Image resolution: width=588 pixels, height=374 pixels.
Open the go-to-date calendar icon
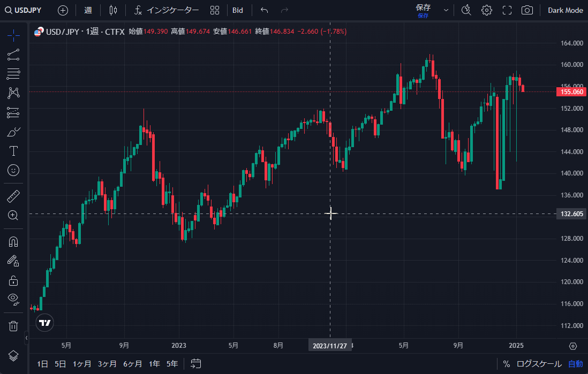tap(196, 363)
